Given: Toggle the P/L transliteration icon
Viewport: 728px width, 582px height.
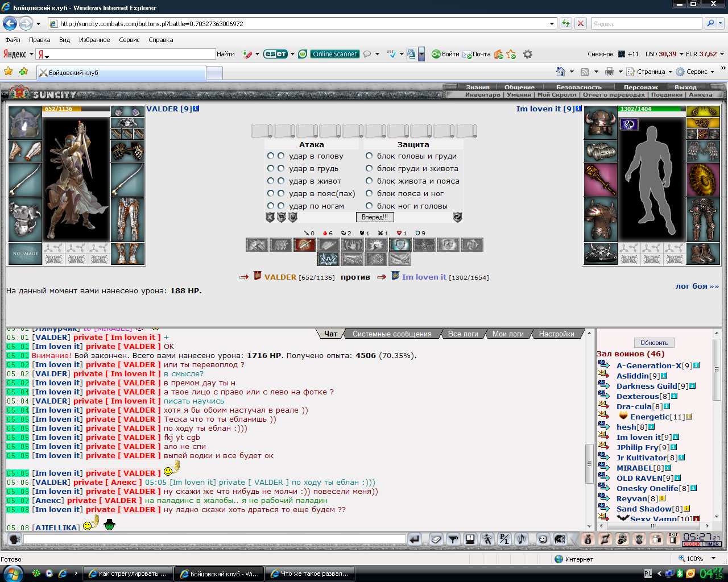Looking at the screenshot, I should [x=504, y=539].
